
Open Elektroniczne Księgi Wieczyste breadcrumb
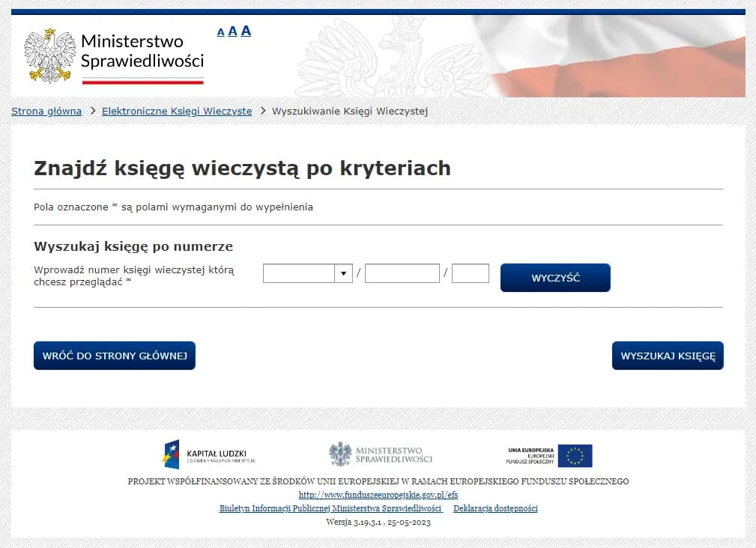(176, 111)
